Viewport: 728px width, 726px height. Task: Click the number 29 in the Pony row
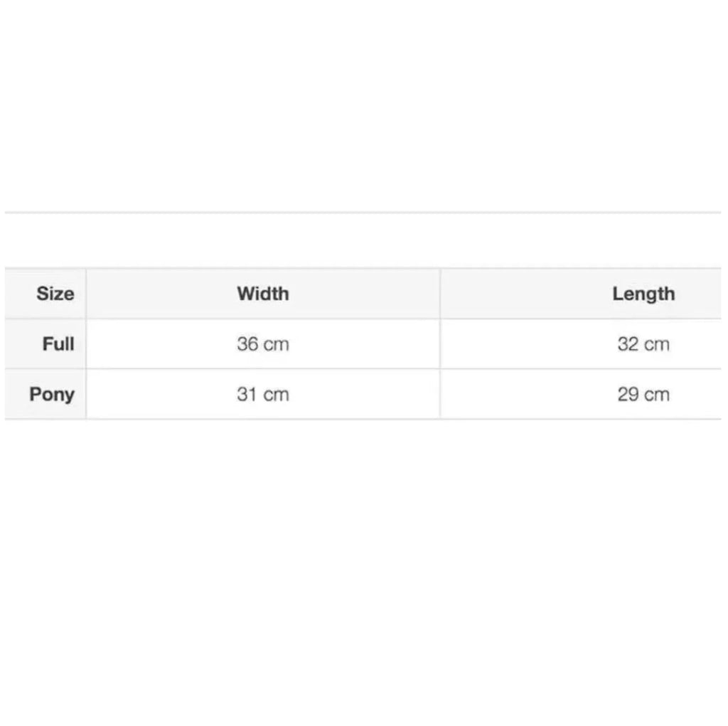(x=628, y=395)
